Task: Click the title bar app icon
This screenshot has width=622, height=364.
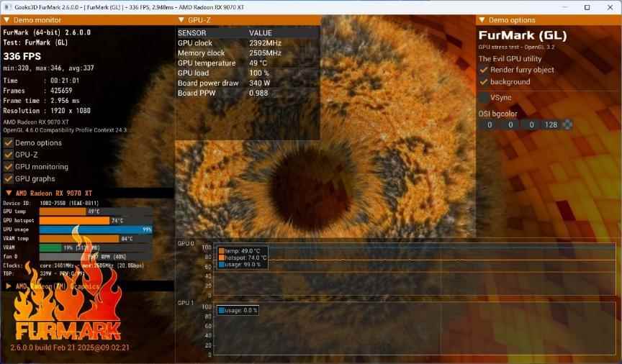Action: click(6, 7)
